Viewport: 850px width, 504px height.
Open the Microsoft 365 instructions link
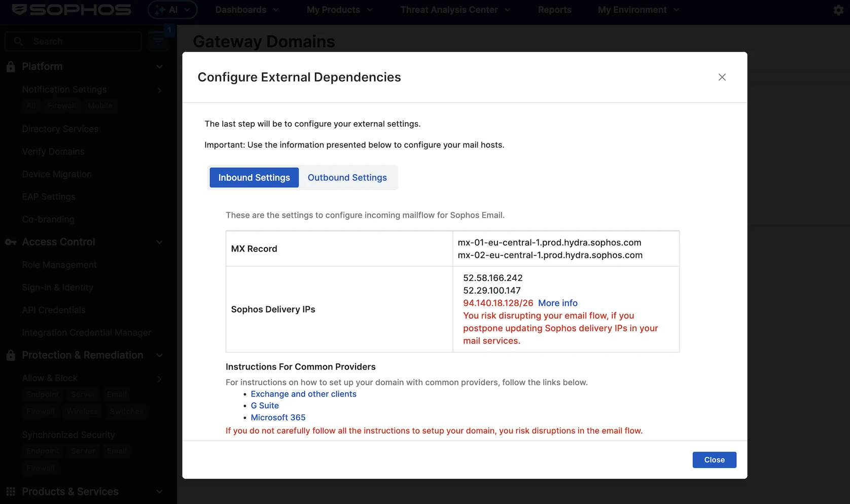(278, 417)
